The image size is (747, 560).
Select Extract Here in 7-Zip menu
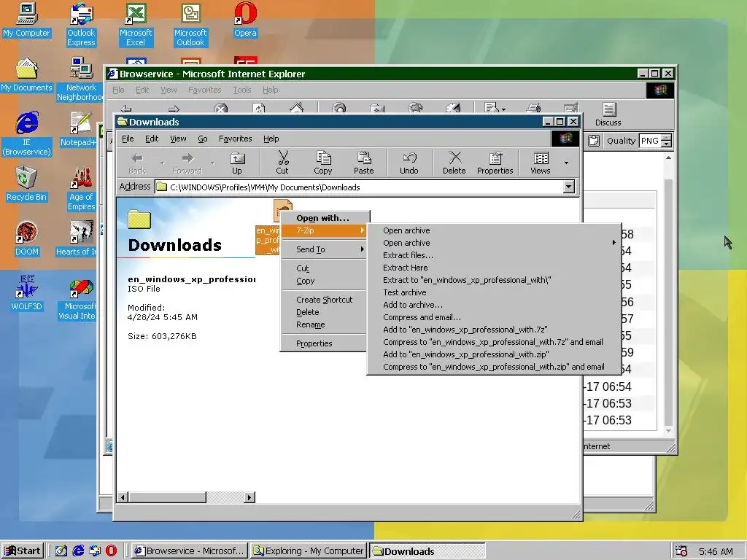(495, 268)
